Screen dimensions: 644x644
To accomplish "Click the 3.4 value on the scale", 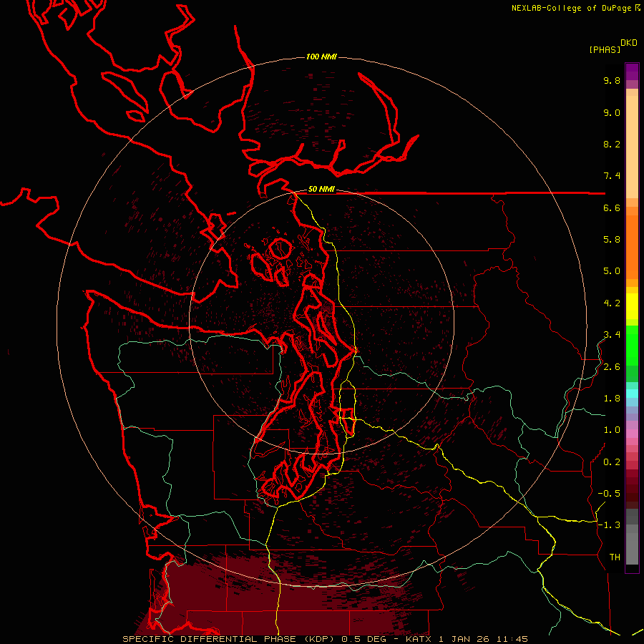I will point(612,335).
